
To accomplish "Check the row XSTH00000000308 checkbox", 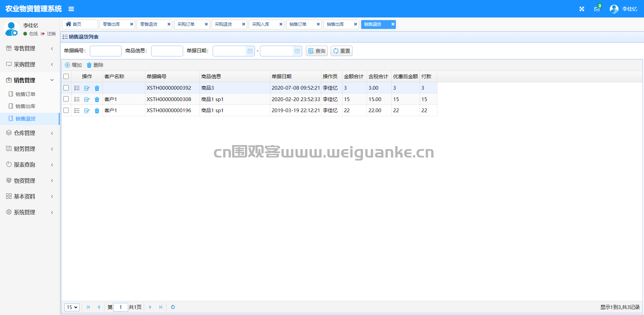I will [66, 99].
